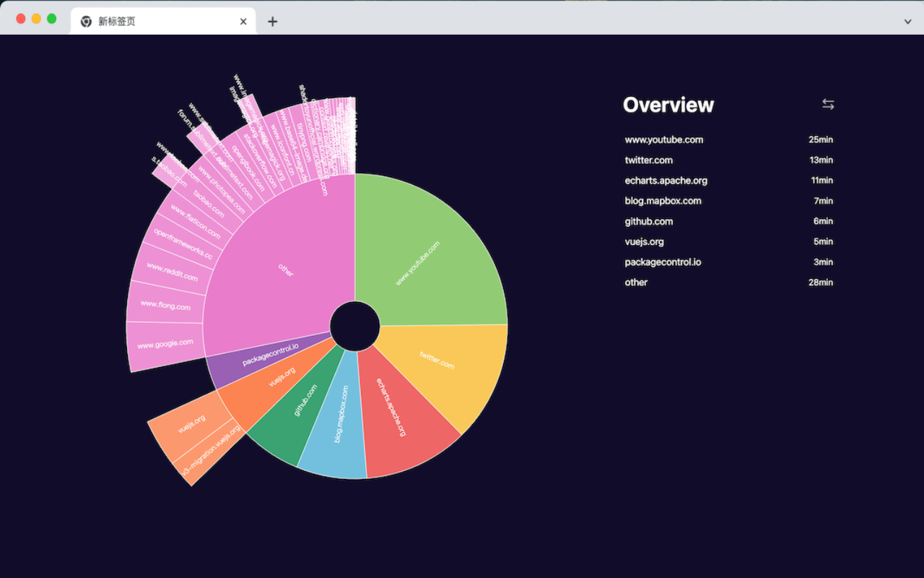The image size is (924, 578).
Task: Select the 新标签页 browser tab
Action: 163,21
